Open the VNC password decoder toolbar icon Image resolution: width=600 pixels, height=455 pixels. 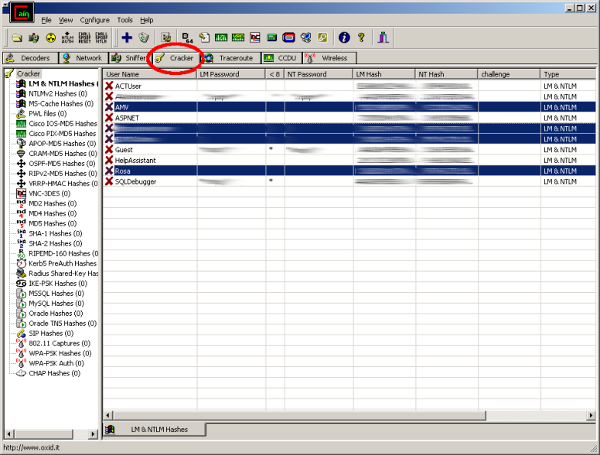tap(255, 38)
